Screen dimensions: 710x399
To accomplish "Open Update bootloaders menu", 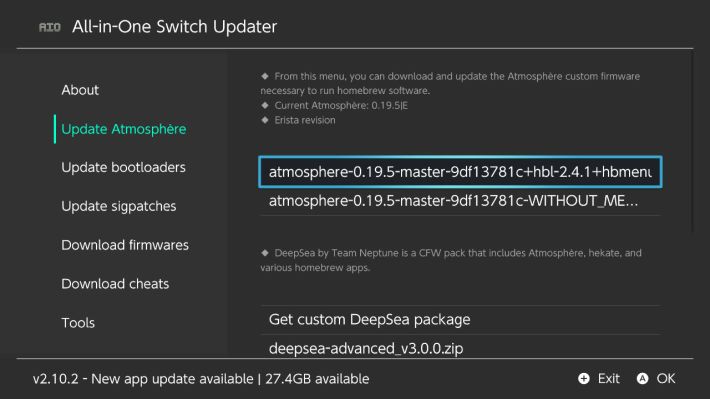I will point(123,168).
